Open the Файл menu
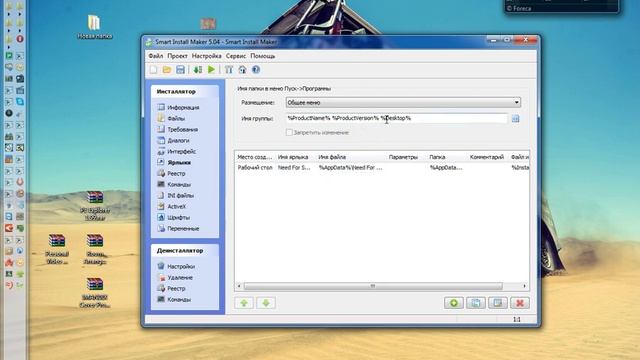The width and height of the screenshot is (640, 360). pyautogui.click(x=156, y=56)
